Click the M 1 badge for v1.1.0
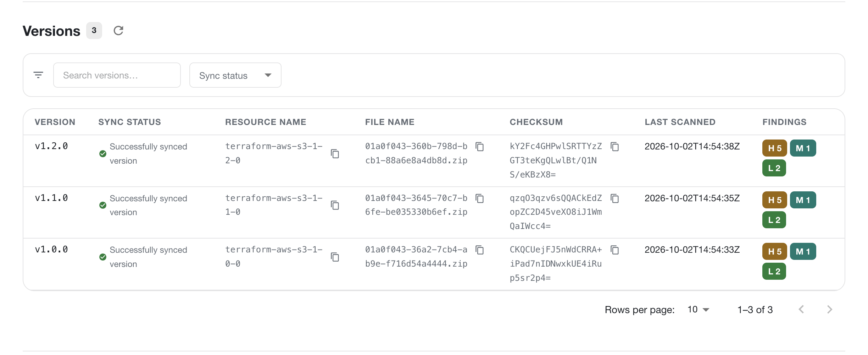Viewport: 868px width, 355px height. 803,200
